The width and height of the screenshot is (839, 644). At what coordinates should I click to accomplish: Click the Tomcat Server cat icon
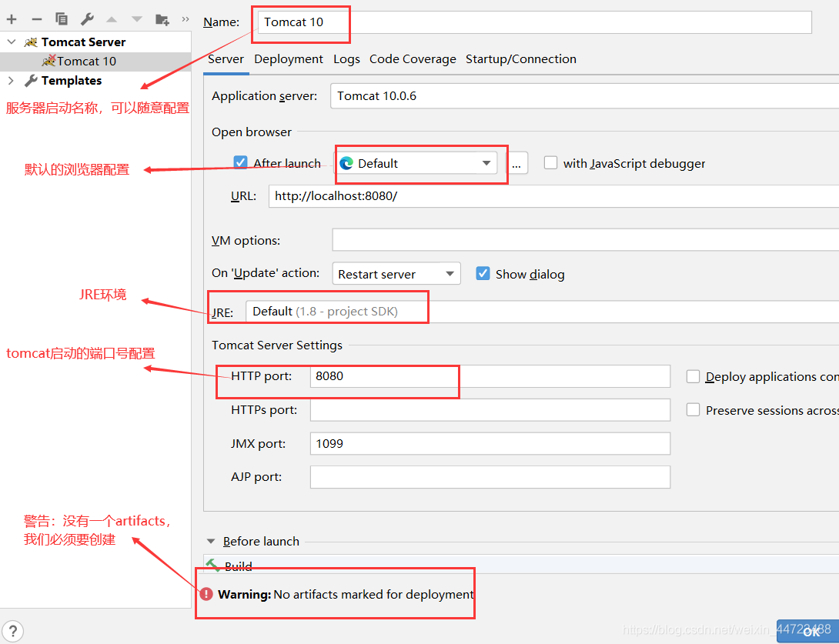point(31,42)
